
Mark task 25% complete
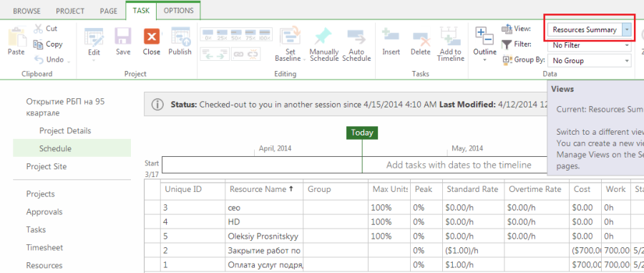(x=223, y=35)
